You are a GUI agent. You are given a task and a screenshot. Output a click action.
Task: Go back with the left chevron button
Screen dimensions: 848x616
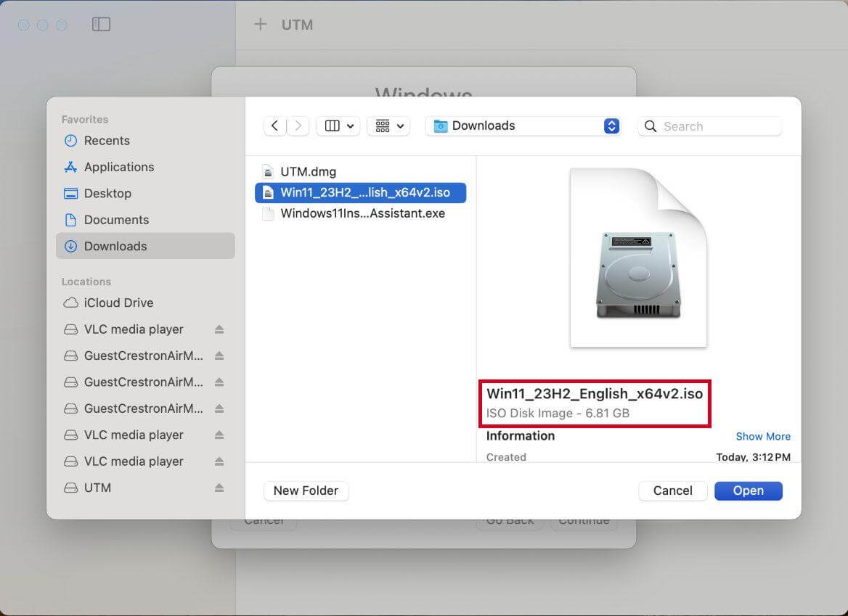click(274, 126)
